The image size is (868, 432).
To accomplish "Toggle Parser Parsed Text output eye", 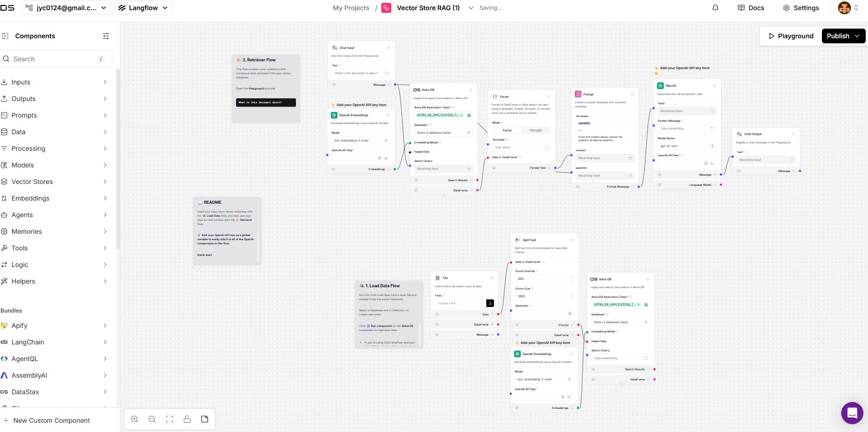I will 494,168.
